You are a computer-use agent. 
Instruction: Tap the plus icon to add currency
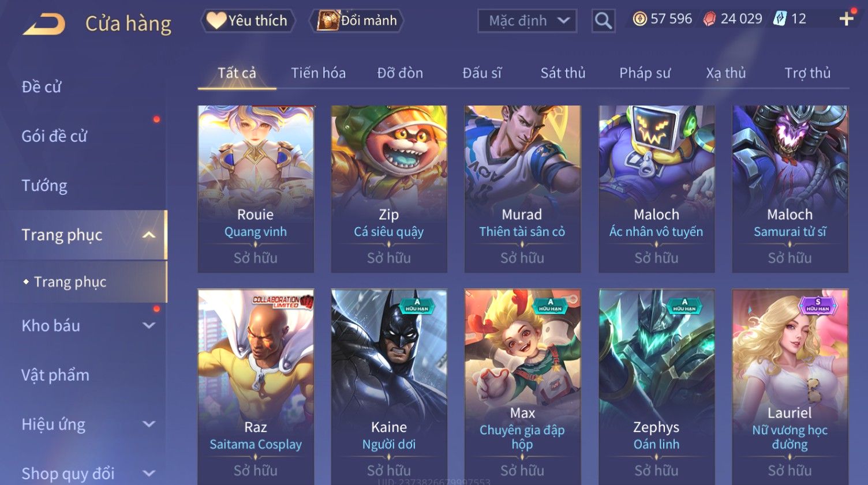[847, 19]
